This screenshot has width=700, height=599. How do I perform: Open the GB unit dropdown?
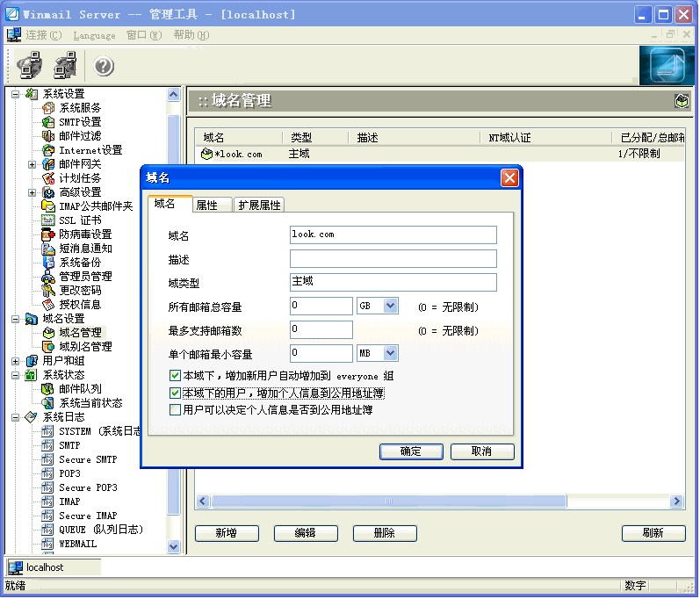point(390,306)
